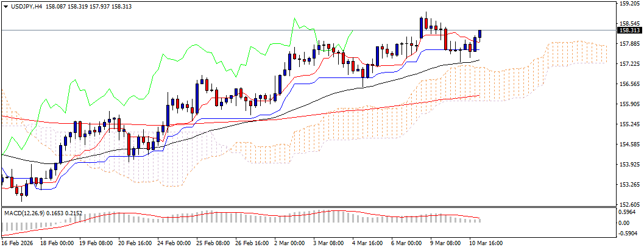644x250 pixels.
Task: Click the 153.265 price axis label
Action: point(630,185)
